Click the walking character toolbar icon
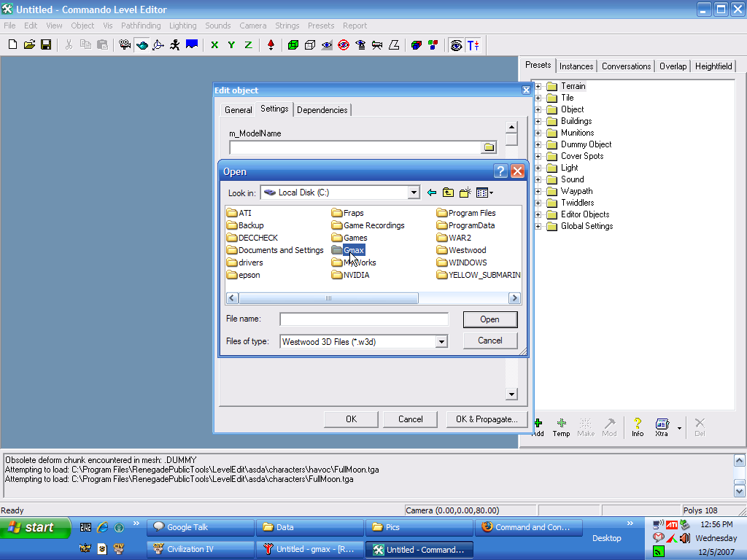Viewport: 747px width, 560px height. coord(175,44)
